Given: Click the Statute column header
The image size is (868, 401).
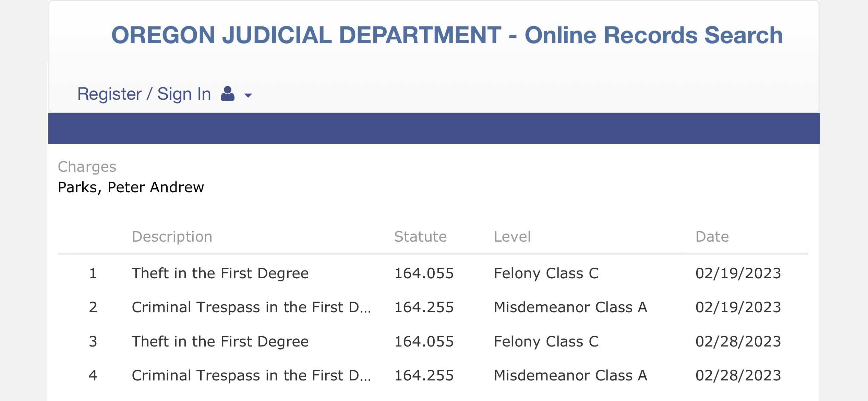Looking at the screenshot, I should click(420, 237).
